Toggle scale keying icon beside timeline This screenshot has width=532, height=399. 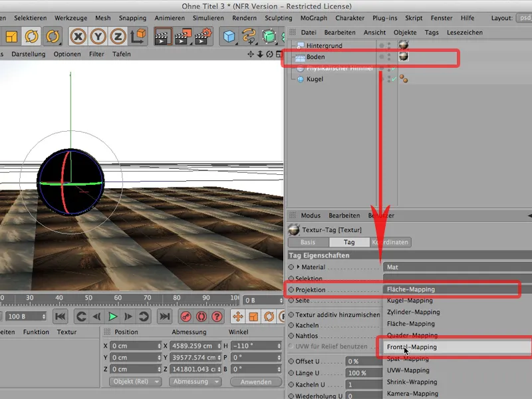coord(253,317)
